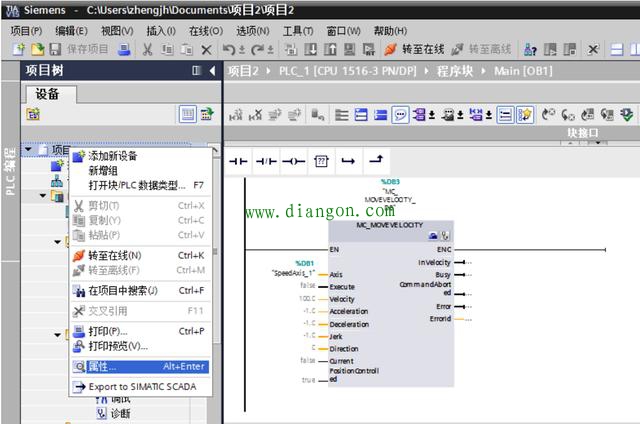Click the print icon in main toolbar

[125, 49]
